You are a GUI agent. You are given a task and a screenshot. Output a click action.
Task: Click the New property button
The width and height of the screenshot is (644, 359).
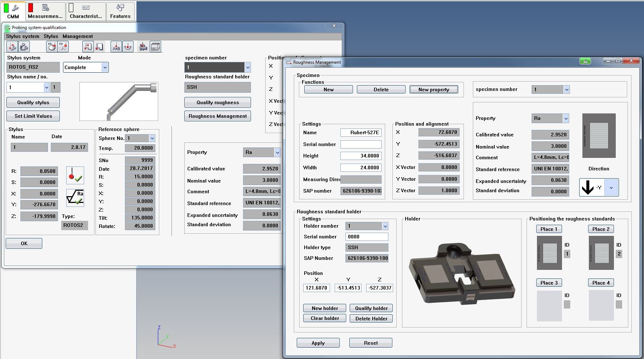pos(434,89)
